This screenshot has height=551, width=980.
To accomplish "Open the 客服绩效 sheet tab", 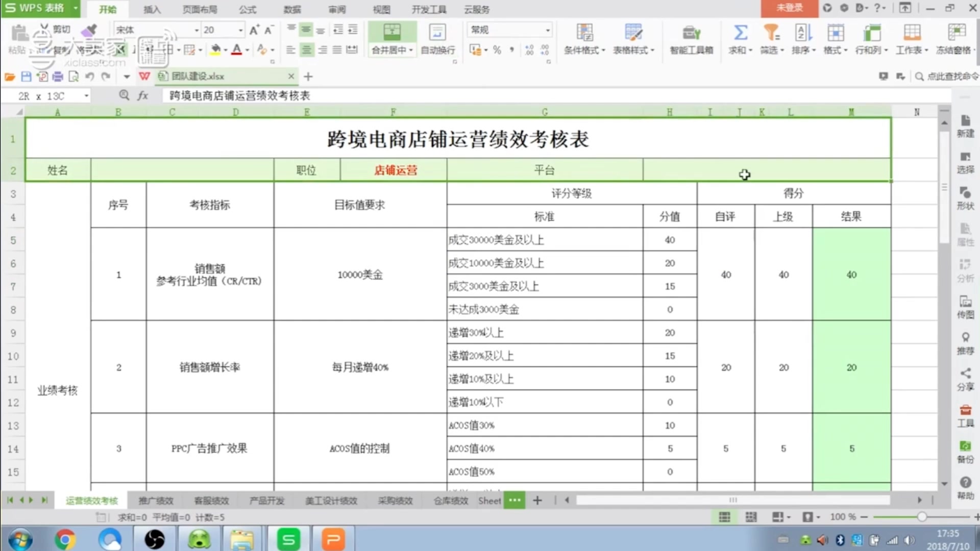I will [211, 500].
